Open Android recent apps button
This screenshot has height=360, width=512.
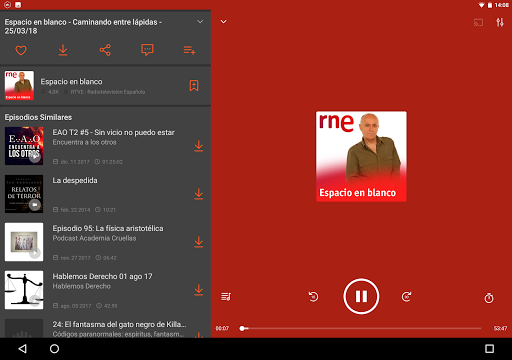pyautogui.click(x=489, y=349)
